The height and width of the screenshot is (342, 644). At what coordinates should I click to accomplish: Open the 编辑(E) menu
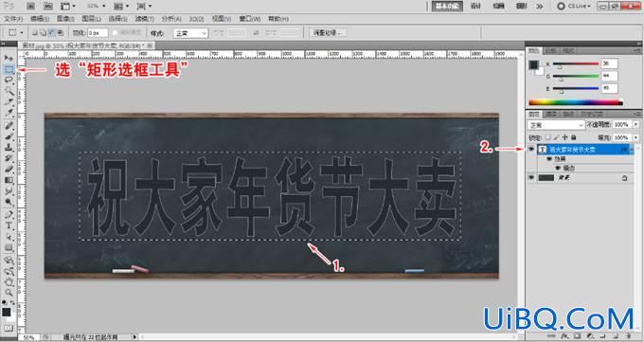coord(40,19)
